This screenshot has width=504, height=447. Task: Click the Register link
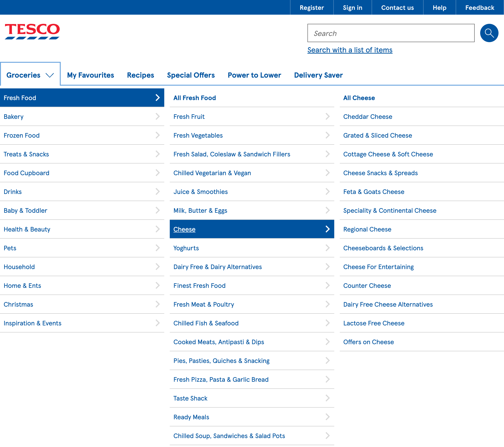(312, 7)
